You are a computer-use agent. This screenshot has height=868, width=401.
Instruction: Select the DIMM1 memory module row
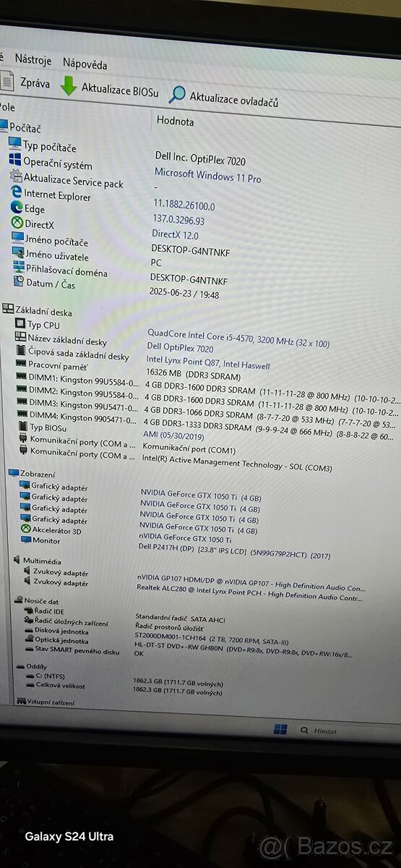click(77, 380)
